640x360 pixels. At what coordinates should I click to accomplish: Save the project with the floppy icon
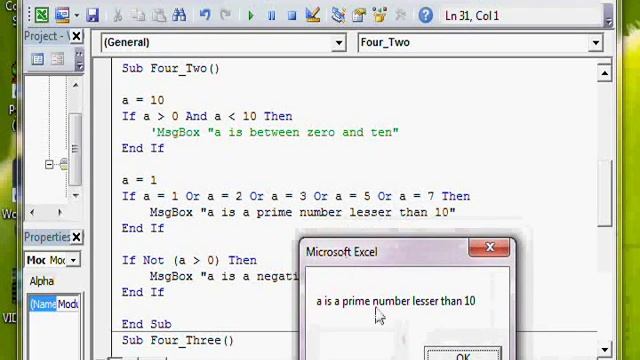pos(93,16)
